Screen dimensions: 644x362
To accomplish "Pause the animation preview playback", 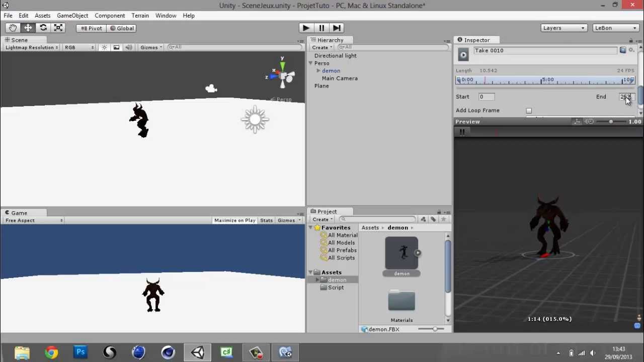I will 462,132.
